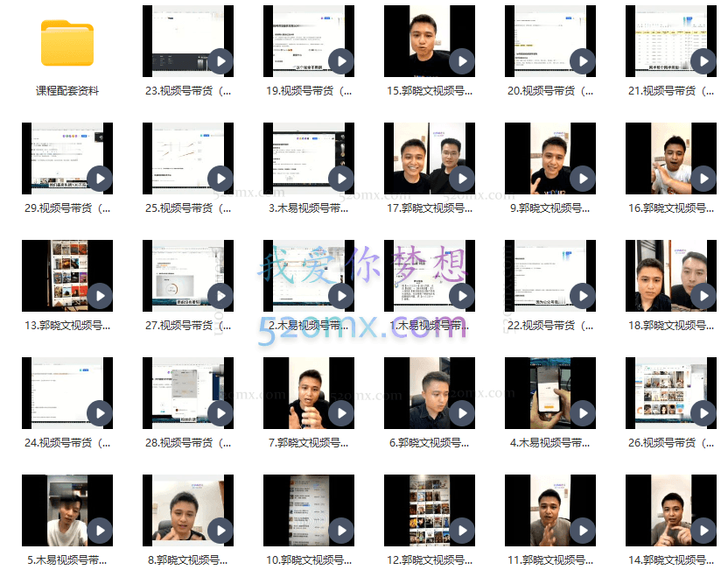Click the file name 29.视频号带货
The height and width of the screenshot is (584, 728).
(67, 208)
